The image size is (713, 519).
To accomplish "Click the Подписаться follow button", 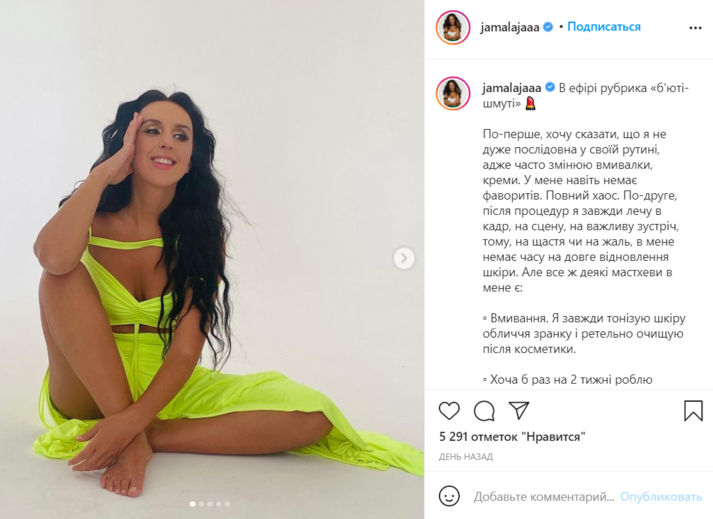I will [604, 27].
